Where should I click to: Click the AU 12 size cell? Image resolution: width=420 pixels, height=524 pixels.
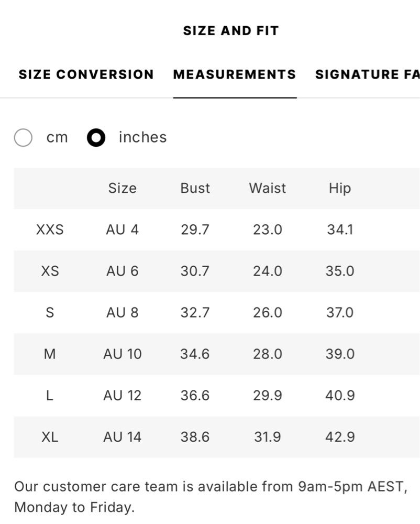122,395
